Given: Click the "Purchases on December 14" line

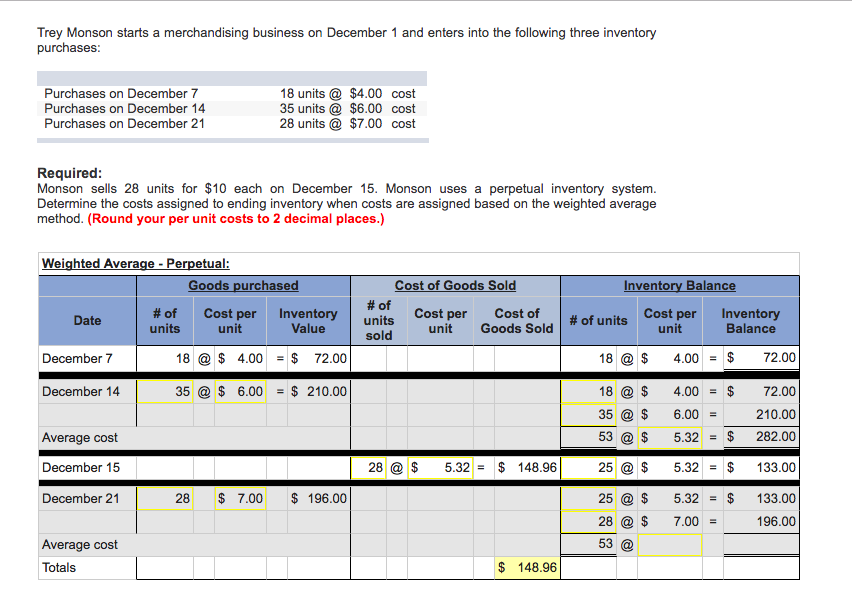Looking at the screenshot, I should (x=125, y=109).
